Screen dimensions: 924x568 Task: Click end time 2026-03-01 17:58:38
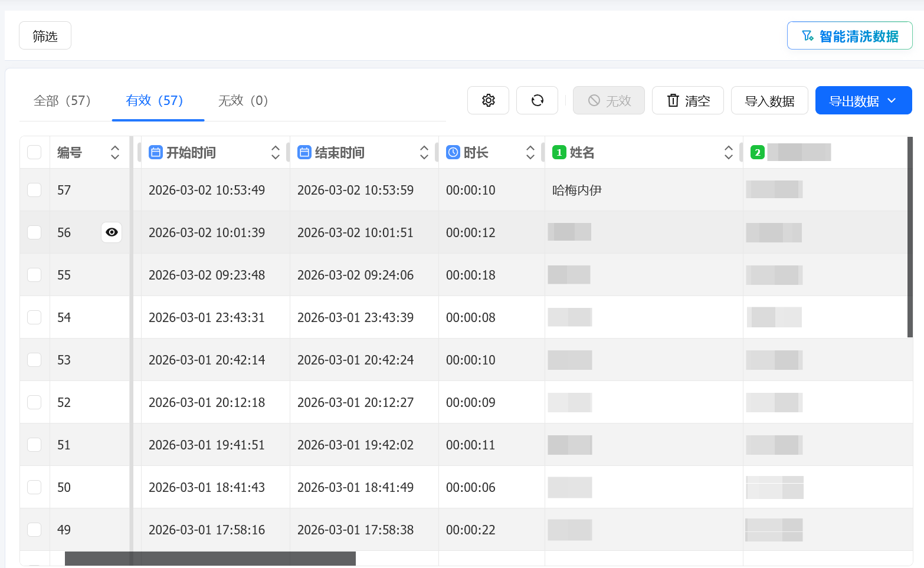pyautogui.click(x=355, y=530)
